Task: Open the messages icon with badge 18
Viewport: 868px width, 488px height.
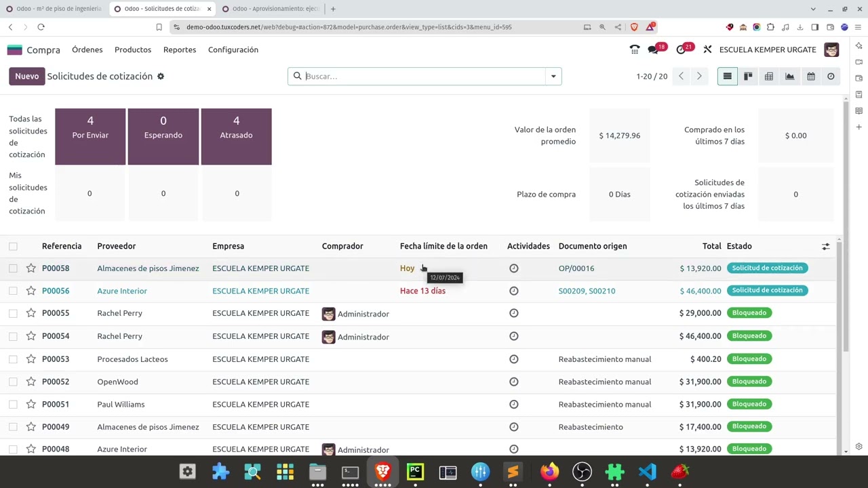Action: point(656,49)
